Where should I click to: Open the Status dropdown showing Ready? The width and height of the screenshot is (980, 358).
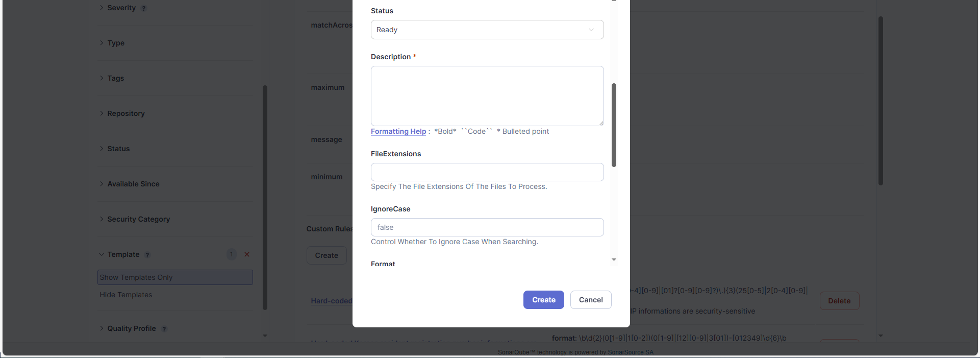[487, 30]
